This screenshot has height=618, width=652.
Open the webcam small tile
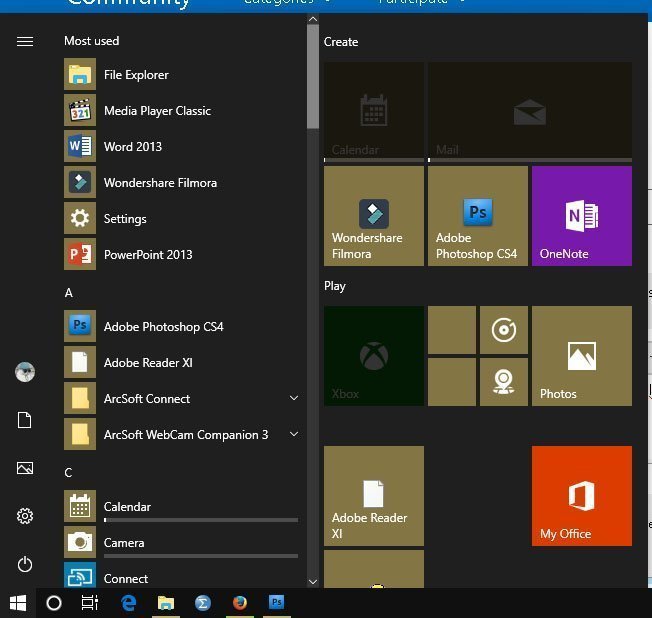click(x=504, y=382)
